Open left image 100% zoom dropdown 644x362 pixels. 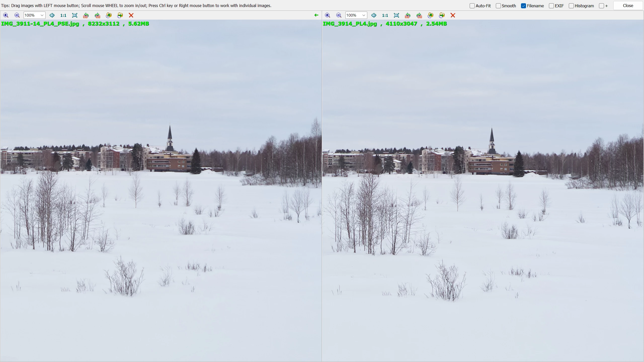click(x=42, y=15)
